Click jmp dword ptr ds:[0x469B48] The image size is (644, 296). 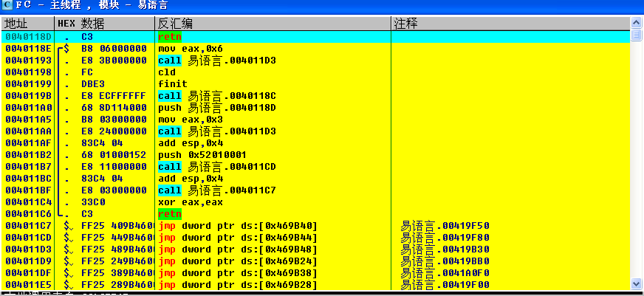click(237, 249)
